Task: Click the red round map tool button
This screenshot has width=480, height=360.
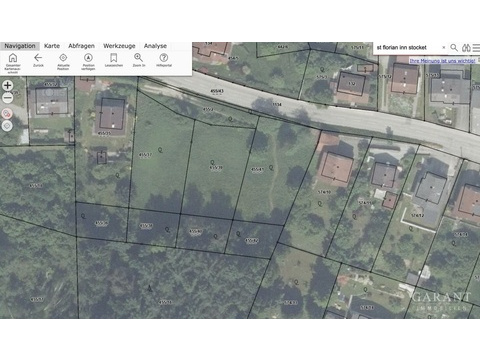Action: (x=7, y=114)
